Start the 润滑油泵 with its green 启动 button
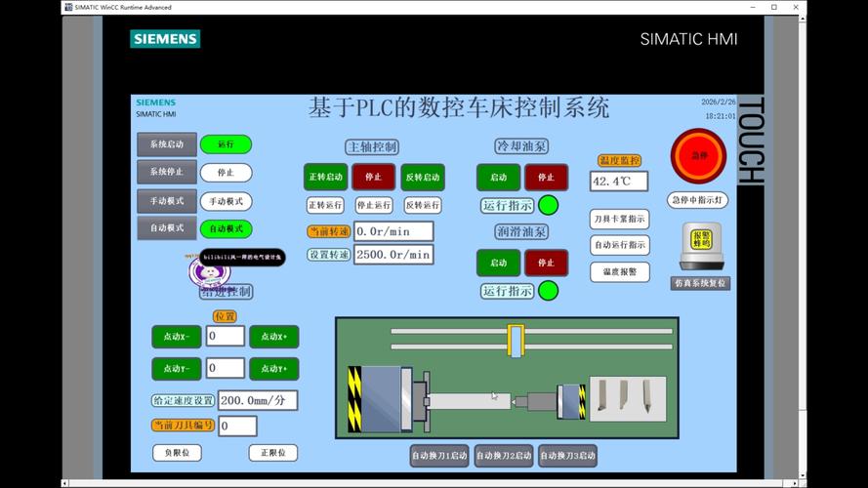 (x=498, y=263)
